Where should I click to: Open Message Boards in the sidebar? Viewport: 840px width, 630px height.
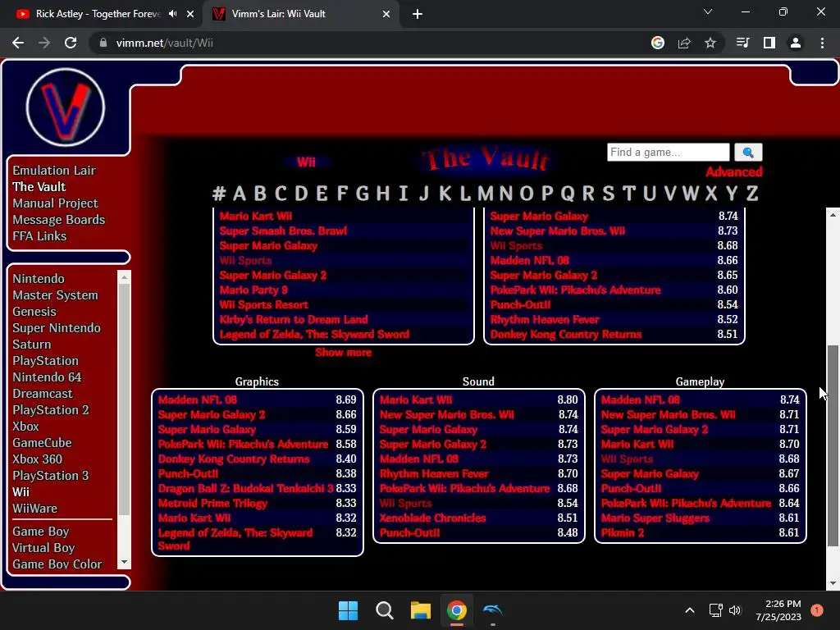(59, 220)
